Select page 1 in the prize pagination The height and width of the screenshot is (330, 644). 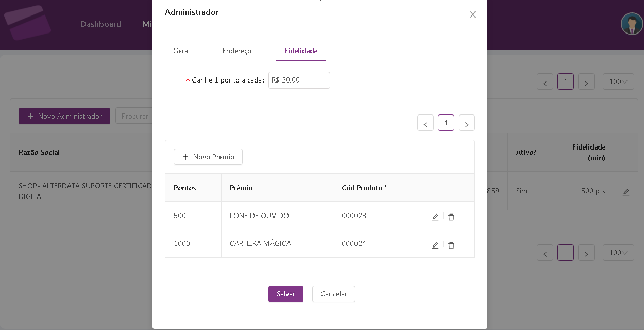(446, 123)
